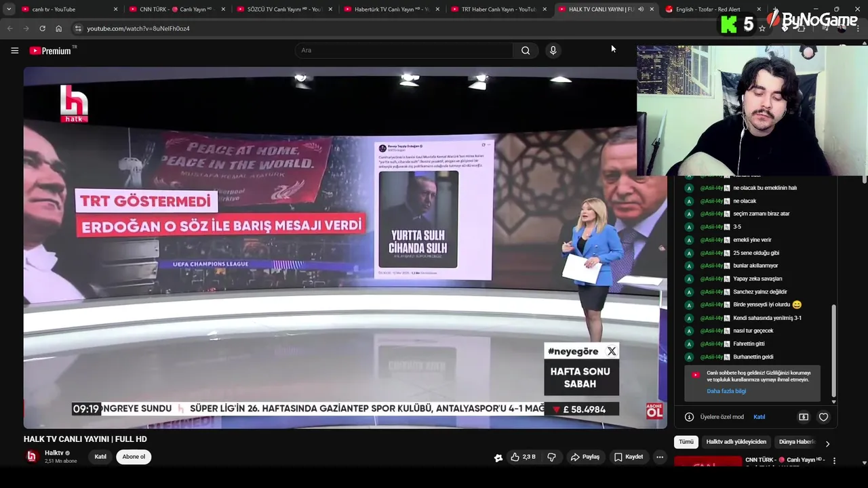The width and height of the screenshot is (868, 488).
Task: Open more actions three-dot menu under video
Action: 659,457
